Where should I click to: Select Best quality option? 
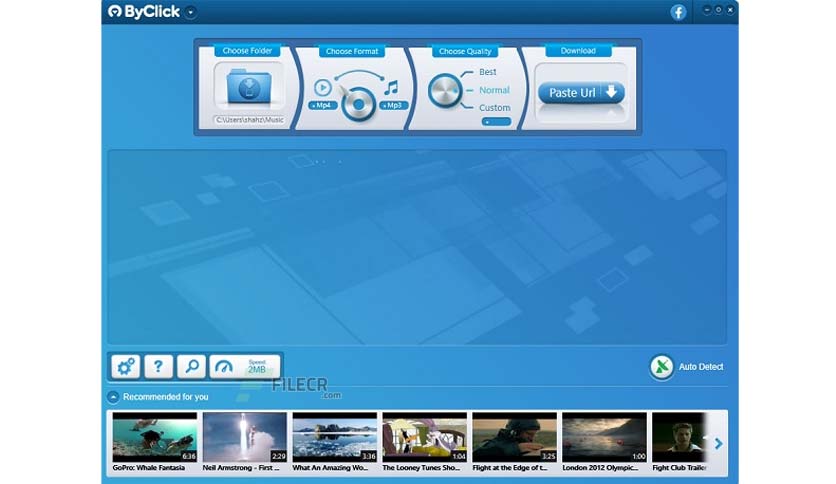487,72
